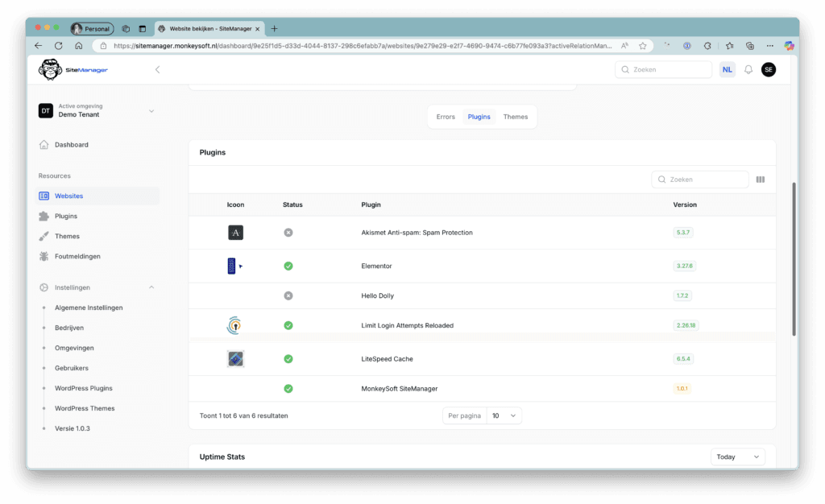The width and height of the screenshot is (825, 504).
Task: Open the Per pagina dropdown
Action: (504, 415)
